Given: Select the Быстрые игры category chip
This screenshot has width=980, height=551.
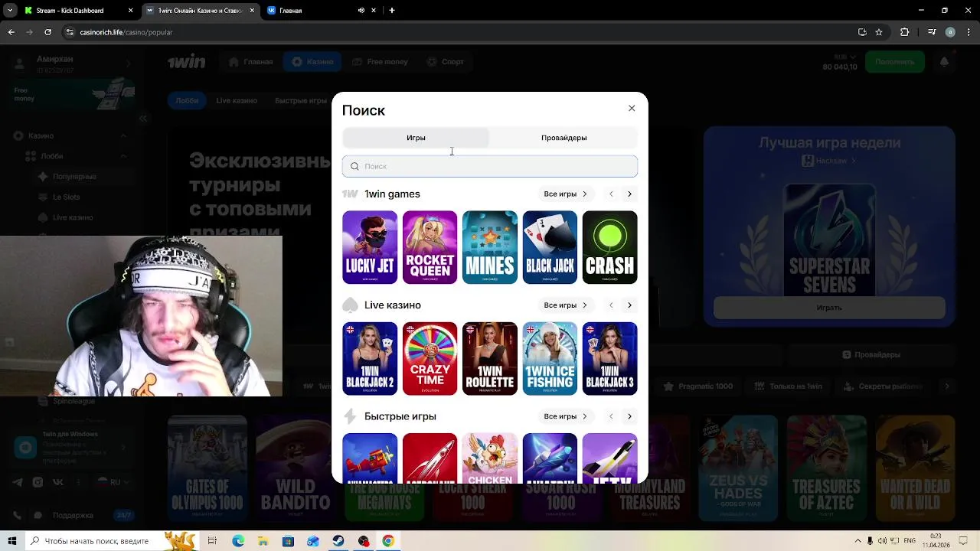Looking at the screenshot, I should point(301,100).
